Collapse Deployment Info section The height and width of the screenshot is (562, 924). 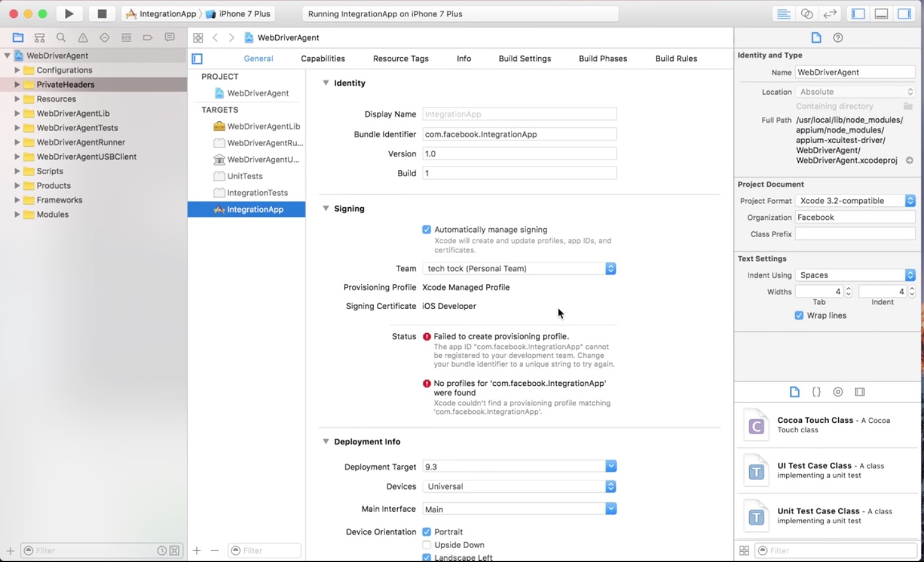pos(326,441)
